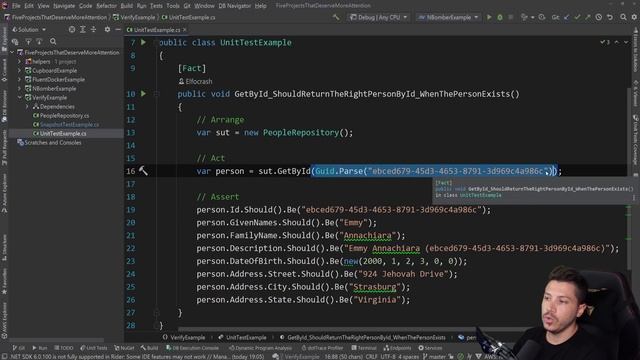This screenshot has width=640, height=360.
Task: Click the build hammer icon in the top toolbar
Action: (336, 18)
